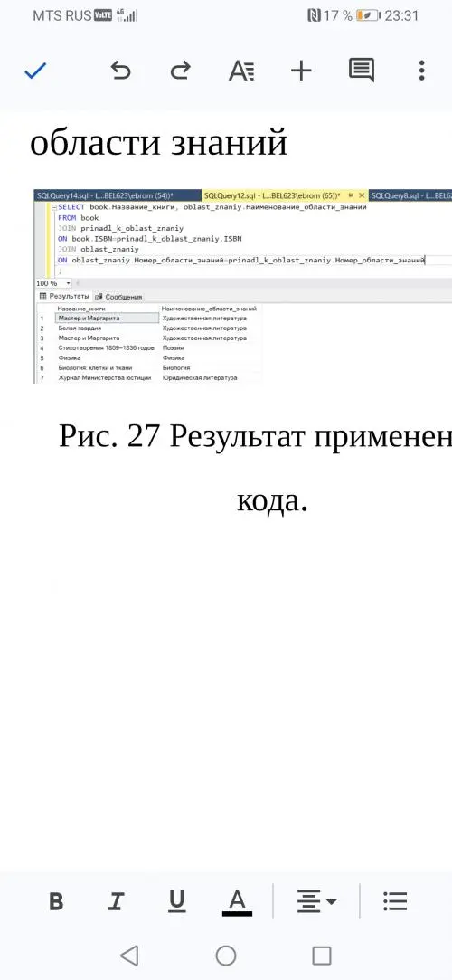Image resolution: width=452 pixels, height=980 pixels.
Task: Open recent apps with the square button
Action: click(322, 956)
